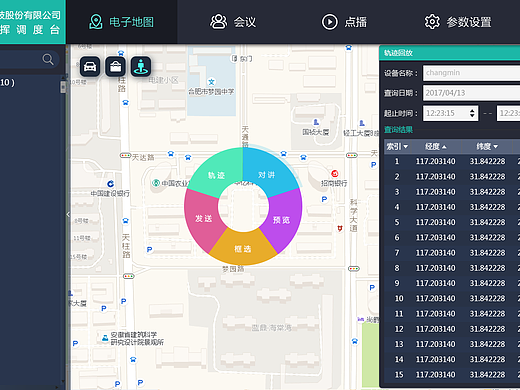This screenshot has width=520, height=390.
Task: Click the 轨迹回放 panel title
Action: pyautogui.click(x=398, y=53)
